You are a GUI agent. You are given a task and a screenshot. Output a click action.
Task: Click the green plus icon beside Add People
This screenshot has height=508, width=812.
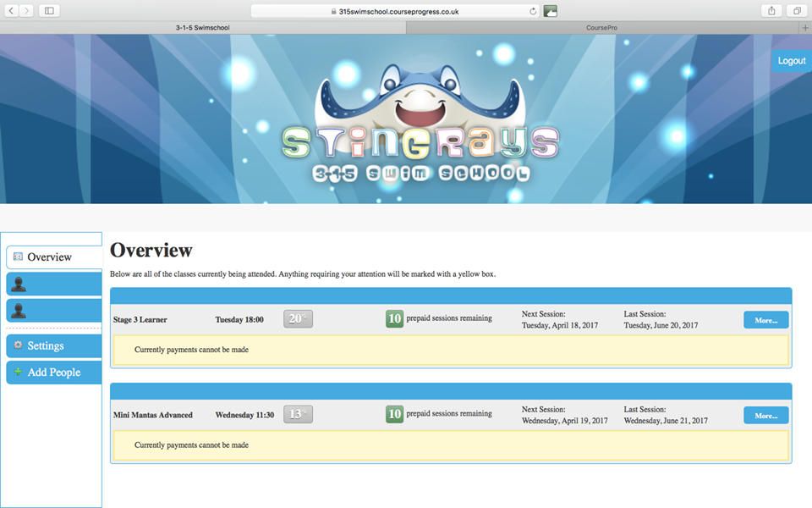coord(18,372)
